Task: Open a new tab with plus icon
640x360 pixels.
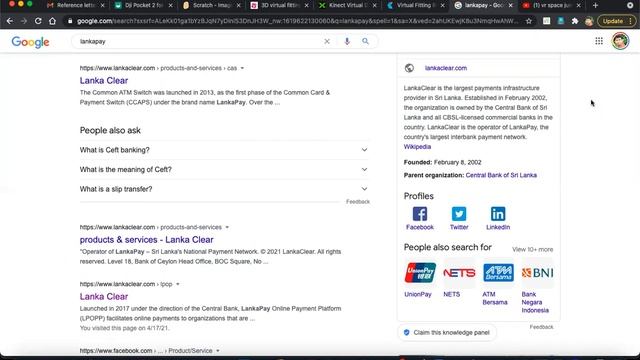Action: coord(595,5)
